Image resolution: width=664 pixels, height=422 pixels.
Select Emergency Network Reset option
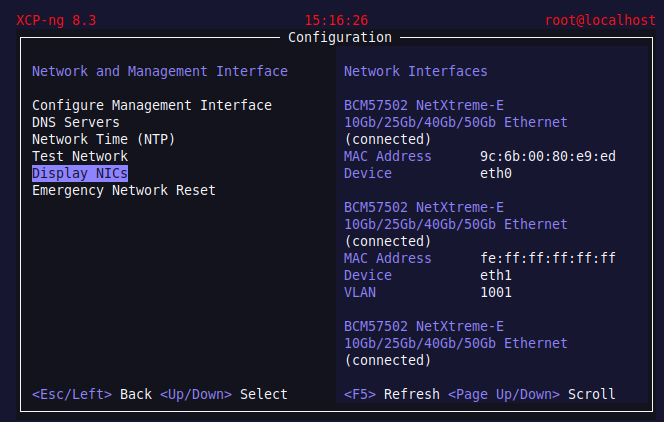click(123, 190)
